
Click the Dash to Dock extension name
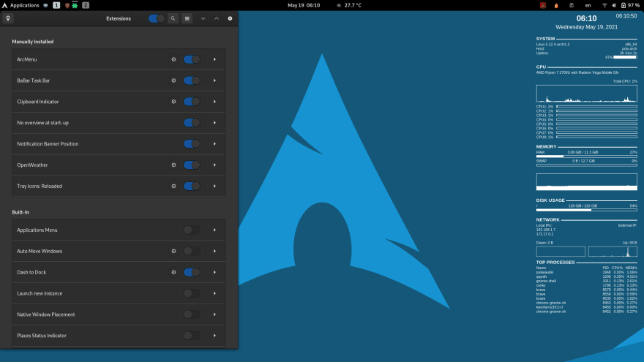pyautogui.click(x=31, y=272)
